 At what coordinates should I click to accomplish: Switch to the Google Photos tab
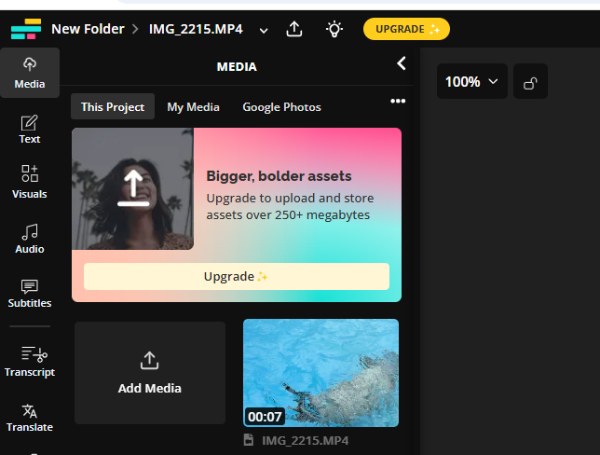(x=282, y=107)
